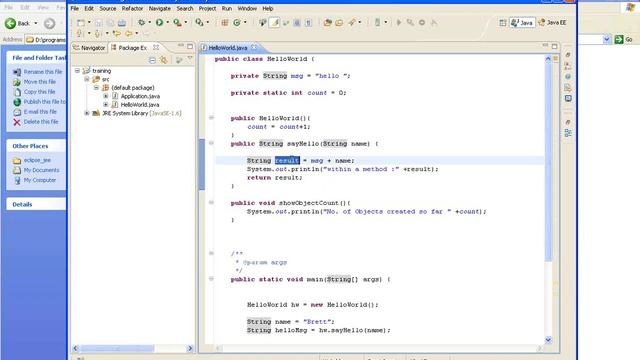Open the Navigate menu
This screenshot has height=360, width=640.
[160, 8]
